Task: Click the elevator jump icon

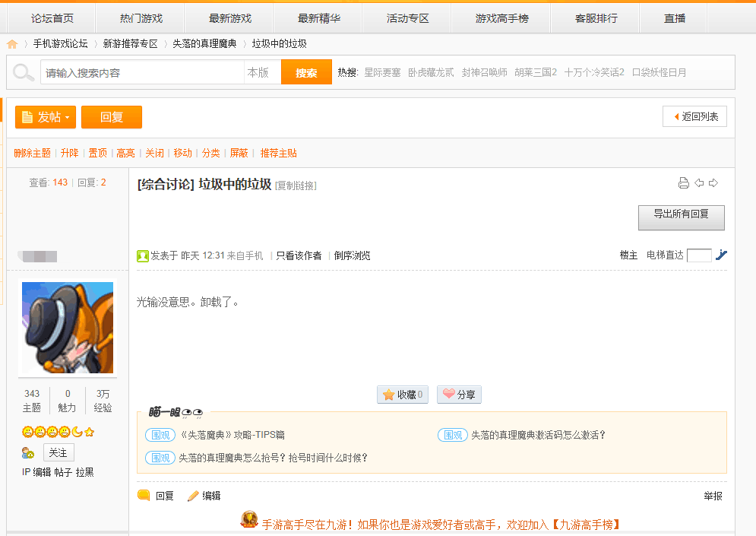Action: 721,255
